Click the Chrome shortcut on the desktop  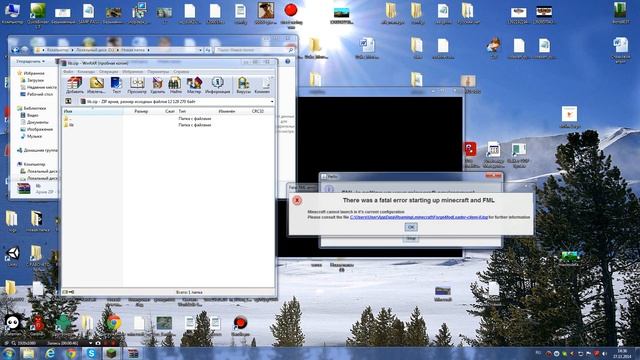tap(113, 324)
